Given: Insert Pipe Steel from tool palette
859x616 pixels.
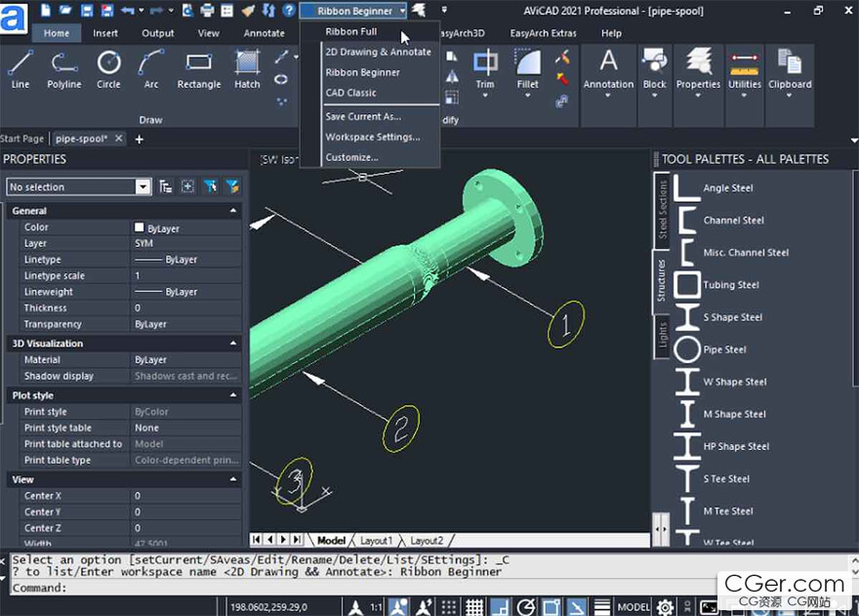Looking at the screenshot, I should 710,349.
